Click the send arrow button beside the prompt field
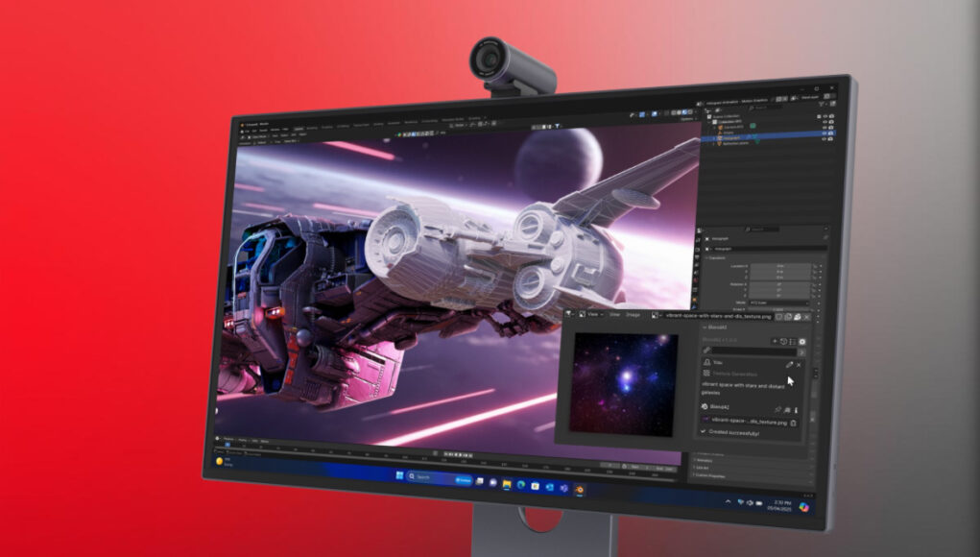This screenshot has width=980, height=557. click(x=803, y=352)
